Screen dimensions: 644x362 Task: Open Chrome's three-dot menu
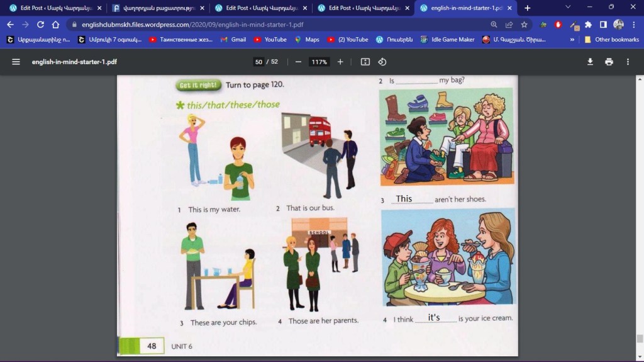[634, 25]
